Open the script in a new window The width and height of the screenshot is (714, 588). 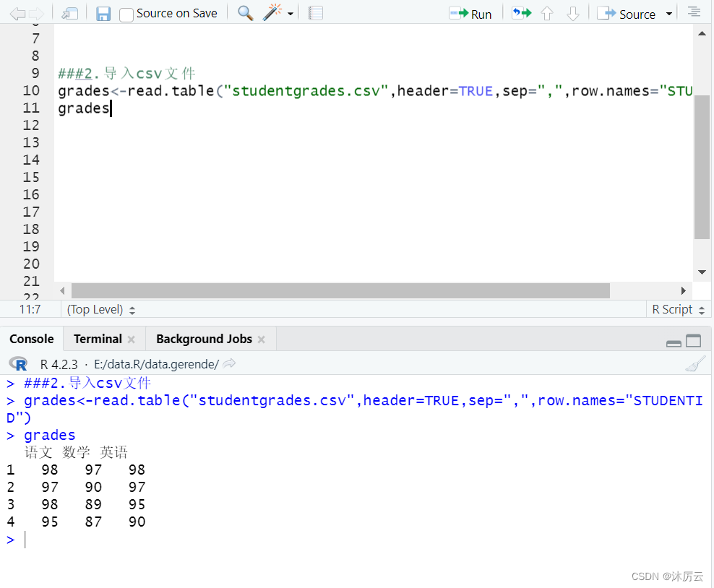69,12
